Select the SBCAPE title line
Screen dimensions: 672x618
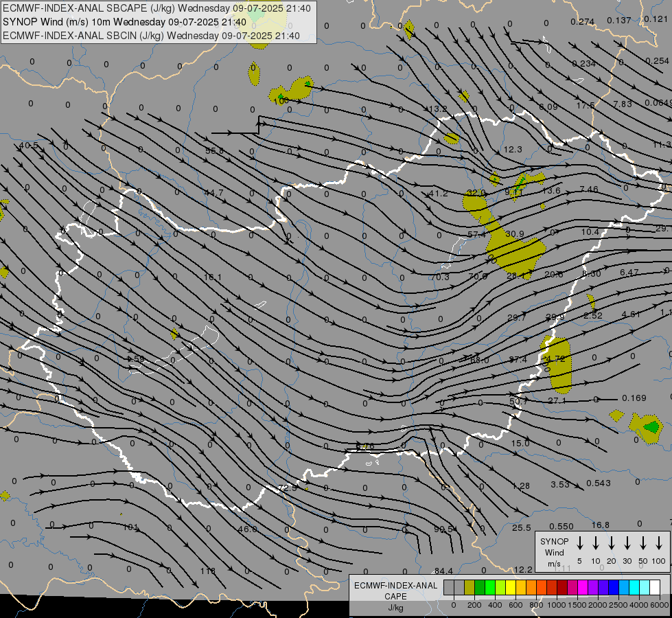pyautogui.click(x=157, y=8)
